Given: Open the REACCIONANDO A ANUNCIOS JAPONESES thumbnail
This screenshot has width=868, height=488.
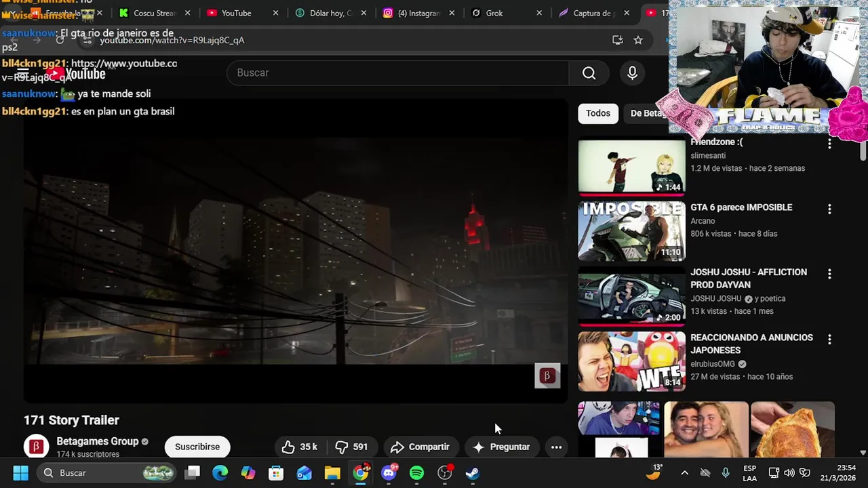Looking at the screenshot, I should [632, 361].
